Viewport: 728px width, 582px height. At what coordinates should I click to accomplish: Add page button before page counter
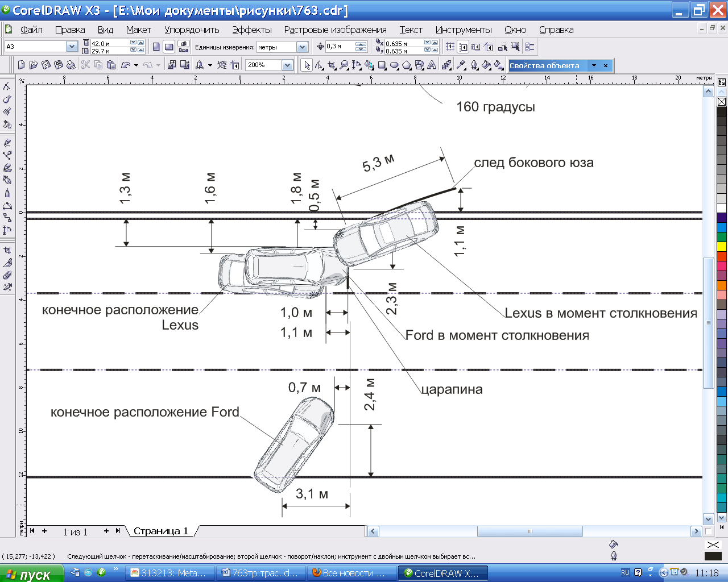pyautogui.click(x=44, y=531)
